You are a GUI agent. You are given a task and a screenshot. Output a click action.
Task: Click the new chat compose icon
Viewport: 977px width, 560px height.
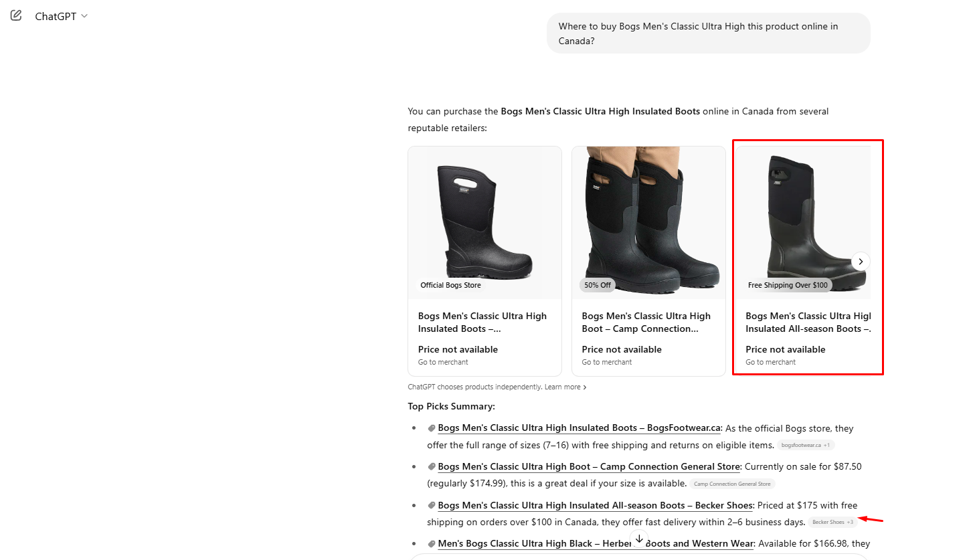pyautogui.click(x=16, y=15)
